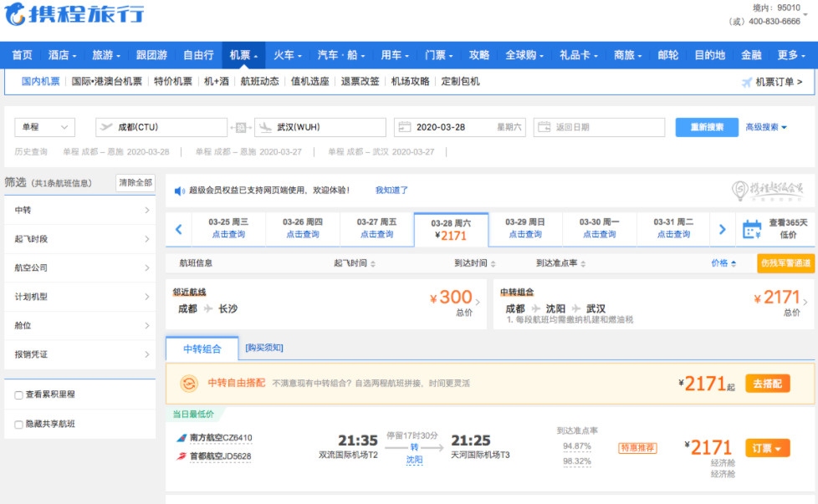Screen dimensions: 818x504
Task: Click the Ctrip dolphin logo
Action: tap(15, 14)
